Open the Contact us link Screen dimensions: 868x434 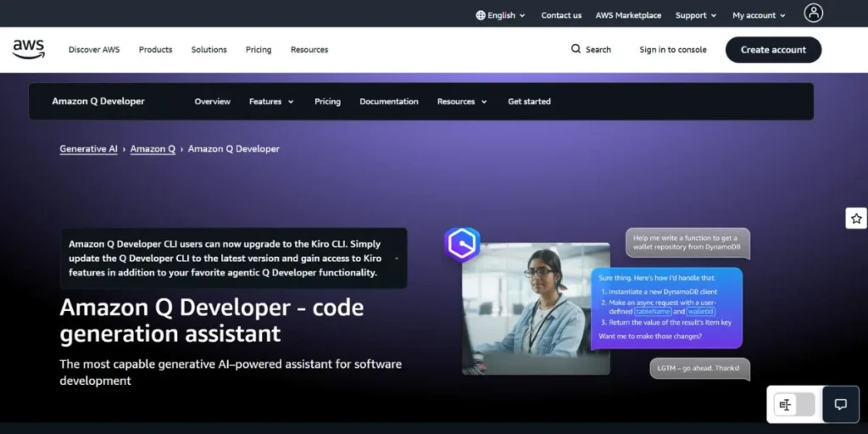click(561, 15)
